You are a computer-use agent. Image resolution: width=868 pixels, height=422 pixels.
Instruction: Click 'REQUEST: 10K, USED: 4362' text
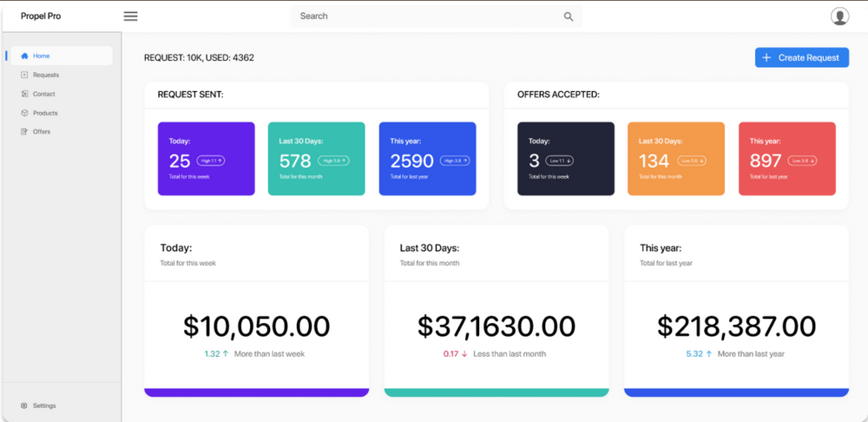199,57
